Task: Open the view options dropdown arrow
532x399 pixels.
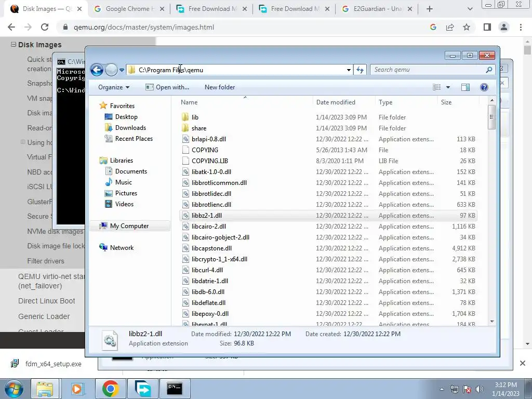Action: tap(448, 87)
